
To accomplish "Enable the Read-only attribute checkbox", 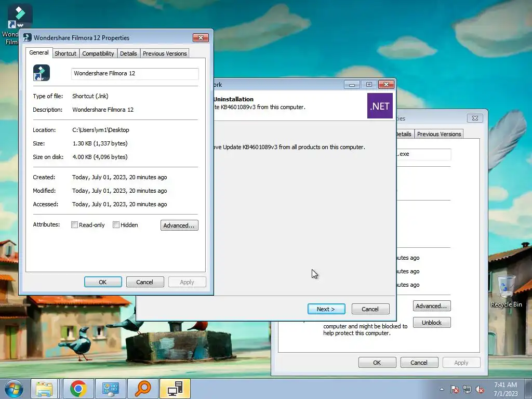I will tap(74, 224).
